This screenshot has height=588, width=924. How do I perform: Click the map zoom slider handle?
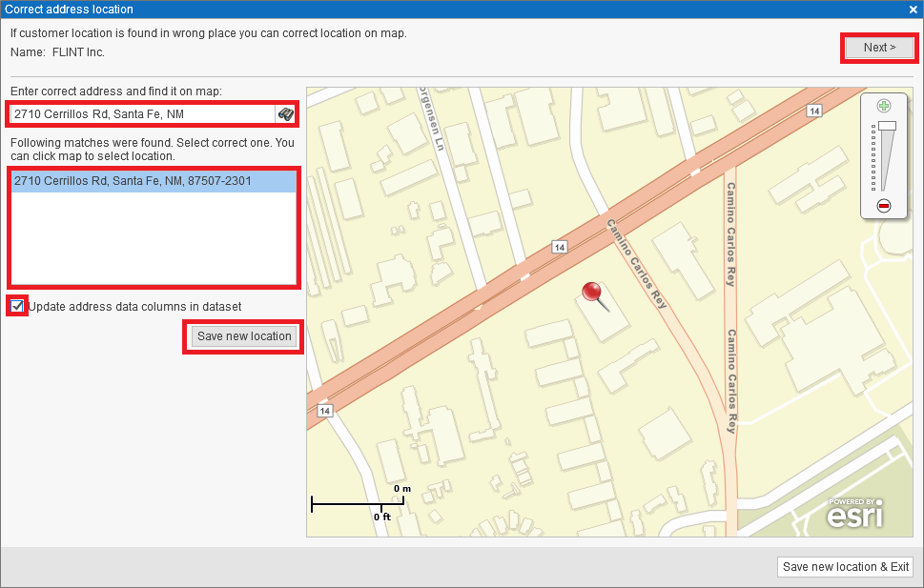coord(887,126)
